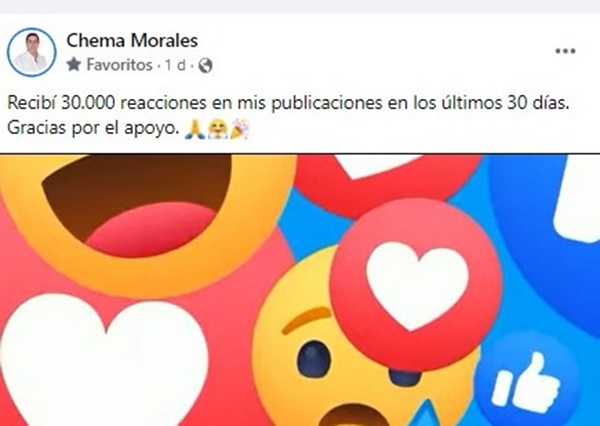
Task: Open Chema Morales profile picture
Action: pos(32,52)
